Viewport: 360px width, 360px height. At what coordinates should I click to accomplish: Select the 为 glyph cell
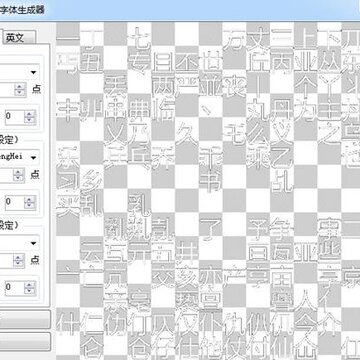[x=305, y=109]
